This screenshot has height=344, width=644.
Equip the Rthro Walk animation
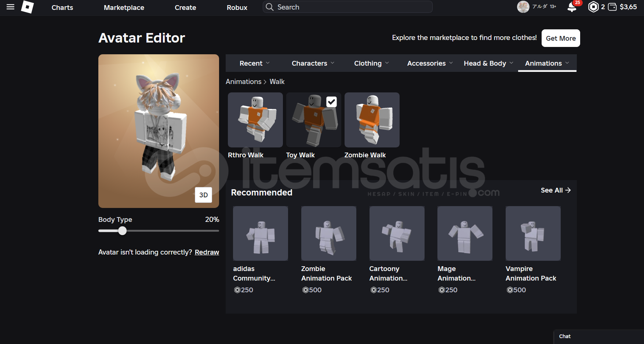point(255,120)
